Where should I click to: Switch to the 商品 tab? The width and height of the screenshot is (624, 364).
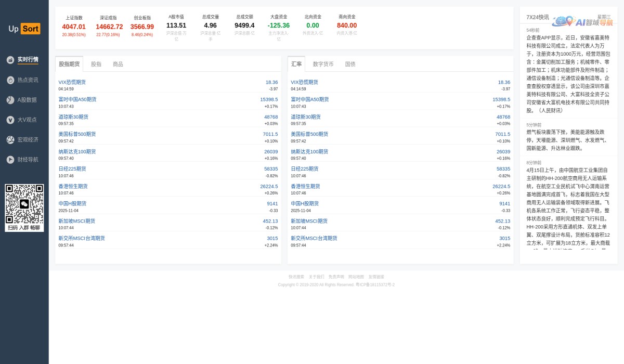point(118,64)
